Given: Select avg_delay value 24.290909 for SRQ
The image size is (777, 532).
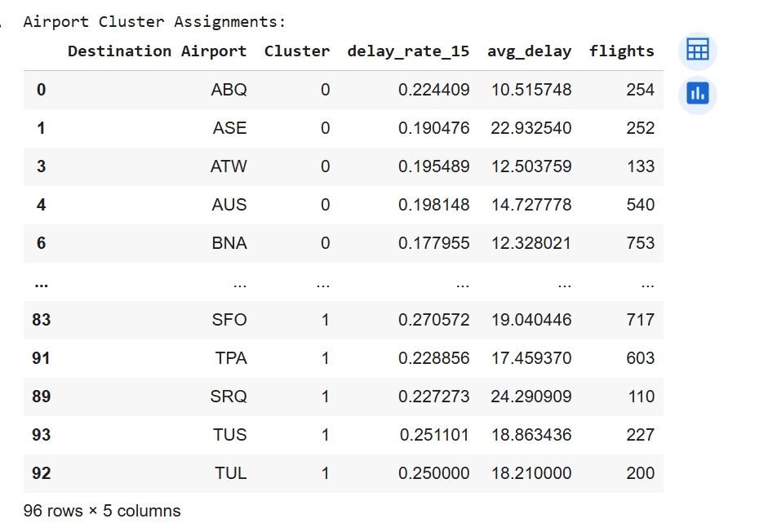Looking at the screenshot, I should (530, 397).
